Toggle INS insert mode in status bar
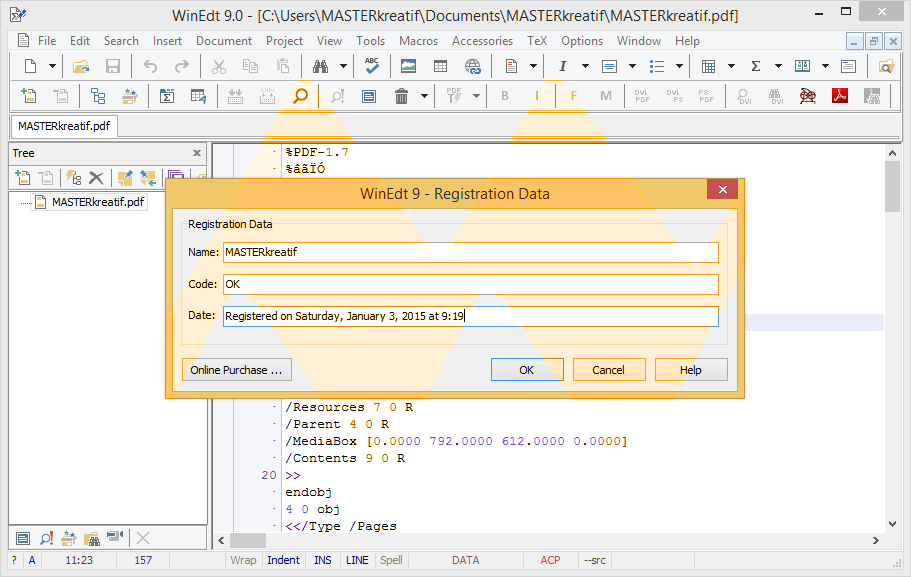Screen dimensions: 911x577 click(x=322, y=560)
